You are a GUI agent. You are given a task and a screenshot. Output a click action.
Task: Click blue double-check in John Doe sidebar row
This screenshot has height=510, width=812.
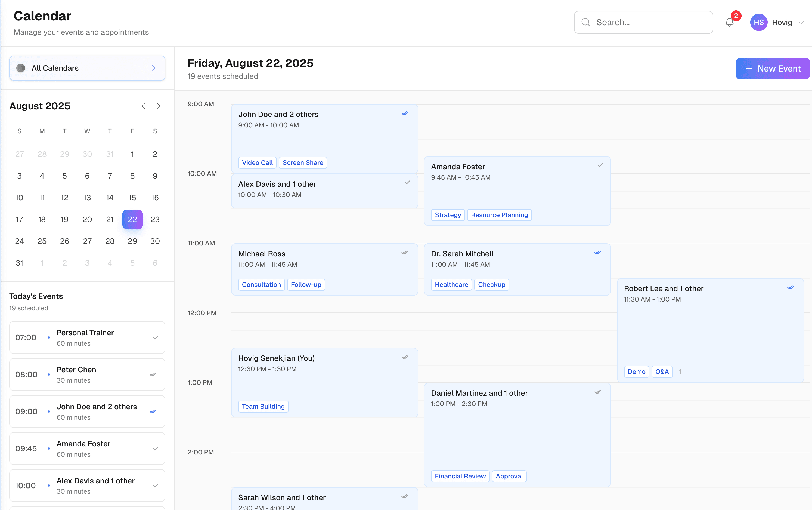tap(153, 411)
